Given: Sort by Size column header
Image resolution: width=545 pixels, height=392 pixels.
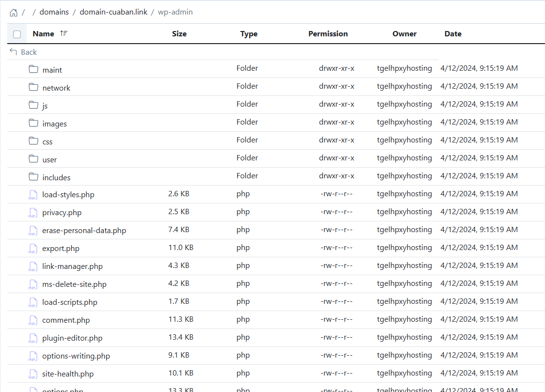Looking at the screenshot, I should (179, 34).
